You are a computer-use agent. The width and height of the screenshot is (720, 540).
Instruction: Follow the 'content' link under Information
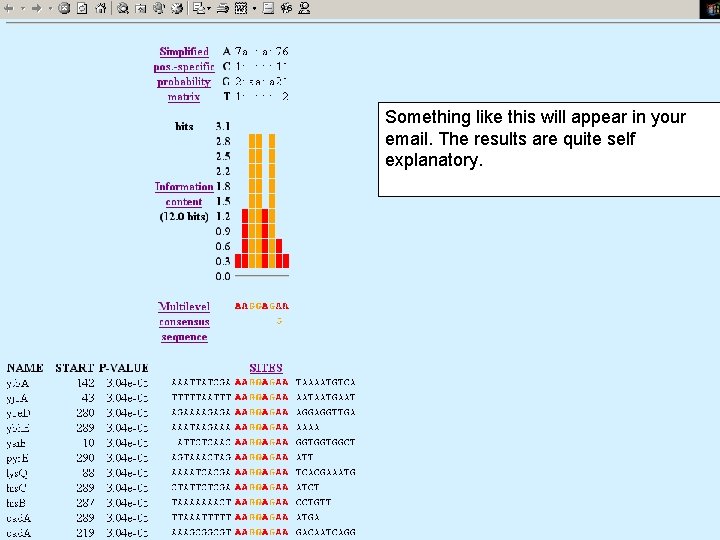(184, 202)
